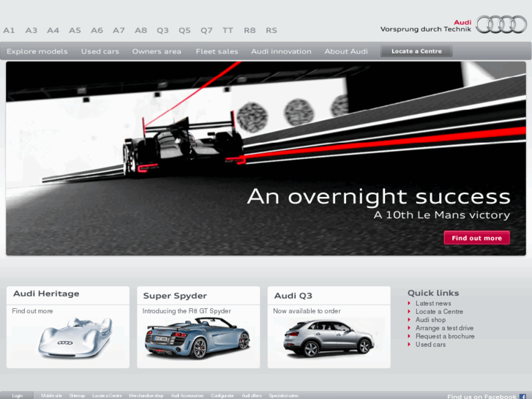532x399 pixels.
Task: Click the Locate a Centre button
Action: point(416,51)
